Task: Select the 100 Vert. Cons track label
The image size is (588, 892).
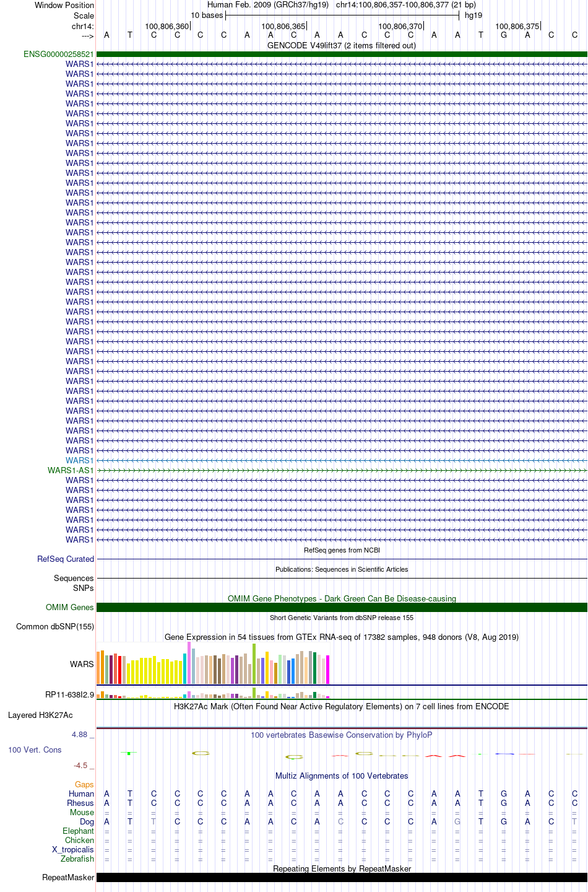Action: (x=35, y=750)
